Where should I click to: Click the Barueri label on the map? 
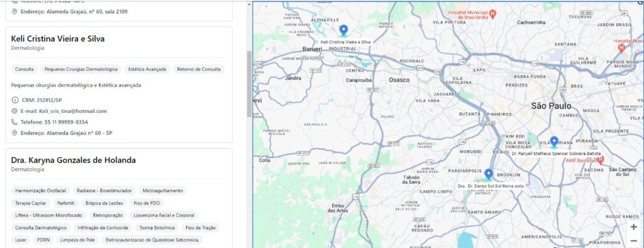coord(313,49)
